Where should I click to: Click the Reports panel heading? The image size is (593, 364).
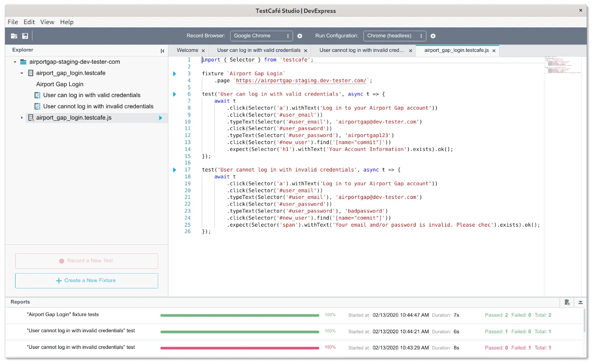pyautogui.click(x=20, y=302)
